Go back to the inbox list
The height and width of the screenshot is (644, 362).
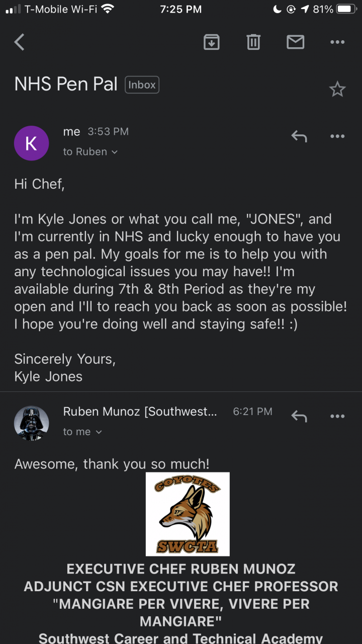coord(20,42)
